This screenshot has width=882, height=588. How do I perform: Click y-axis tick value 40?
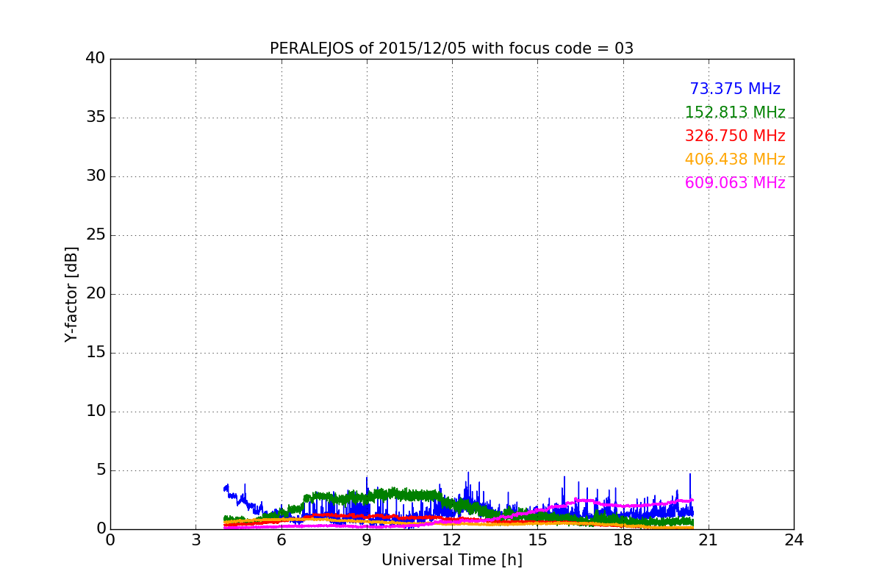96,59
